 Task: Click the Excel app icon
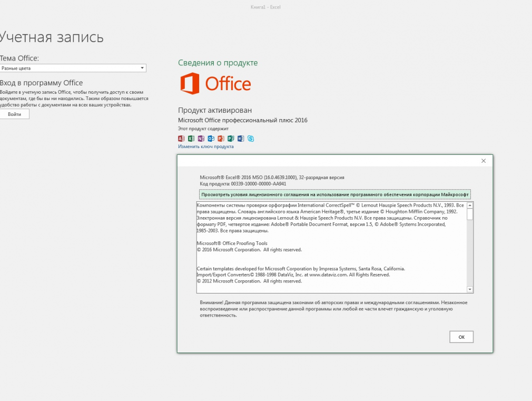pos(191,139)
